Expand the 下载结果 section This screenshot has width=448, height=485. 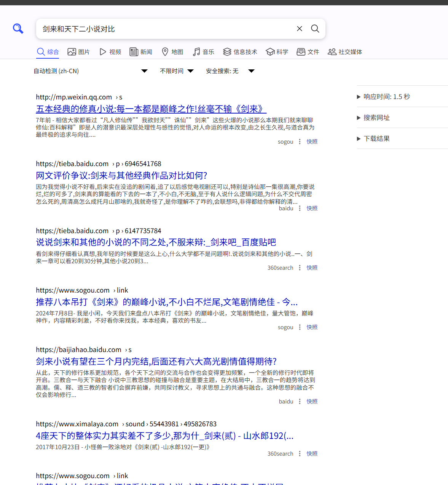coord(402,138)
